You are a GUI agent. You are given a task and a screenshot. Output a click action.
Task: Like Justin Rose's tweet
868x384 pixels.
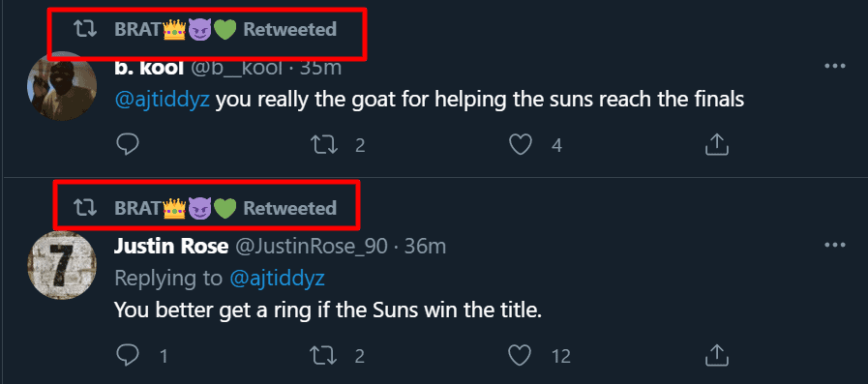(521, 355)
